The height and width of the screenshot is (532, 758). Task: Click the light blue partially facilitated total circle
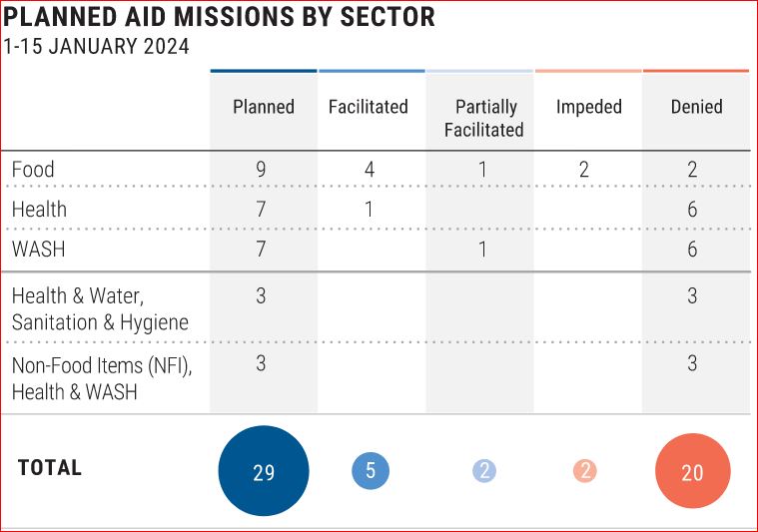click(x=484, y=471)
